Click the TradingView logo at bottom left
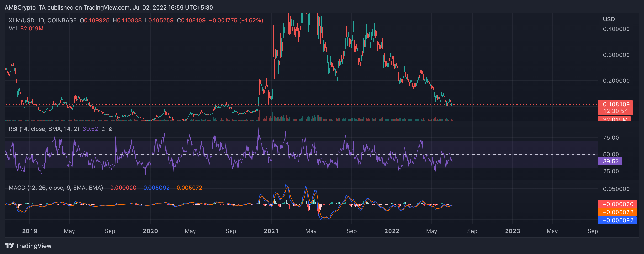Screen dimensions: 644x254 pyautogui.click(x=27, y=246)
